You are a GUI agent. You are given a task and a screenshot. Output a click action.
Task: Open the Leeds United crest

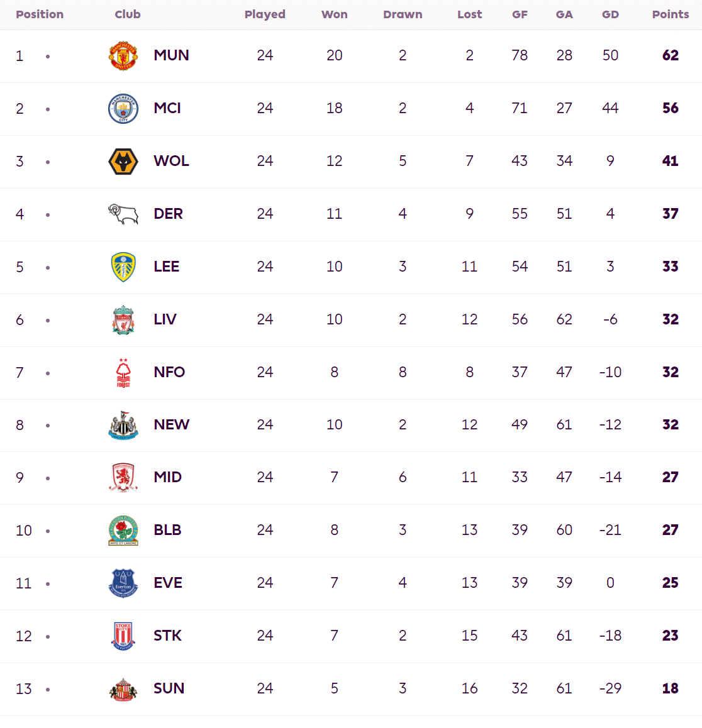tap(123, 267)
